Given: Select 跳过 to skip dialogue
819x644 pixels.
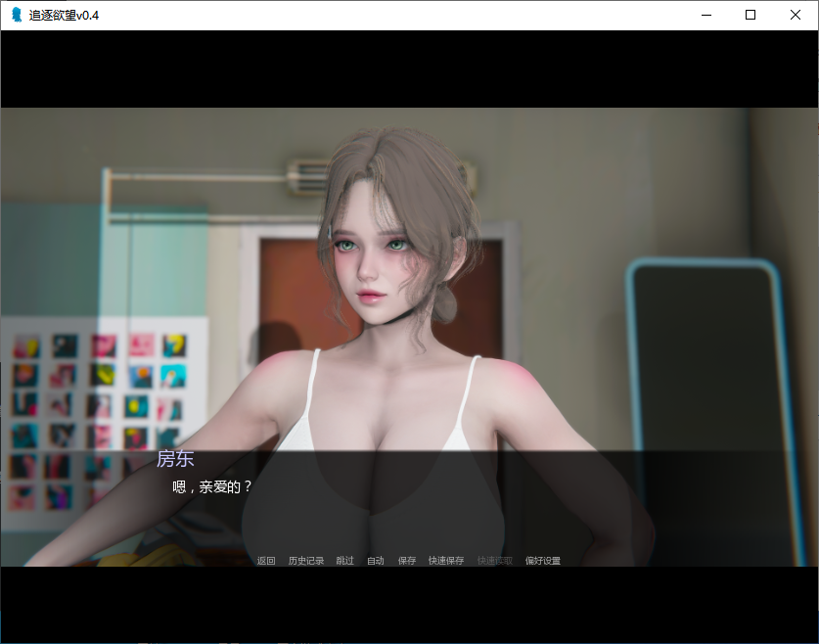Looking at the screenshot, I should click(345, 561).
